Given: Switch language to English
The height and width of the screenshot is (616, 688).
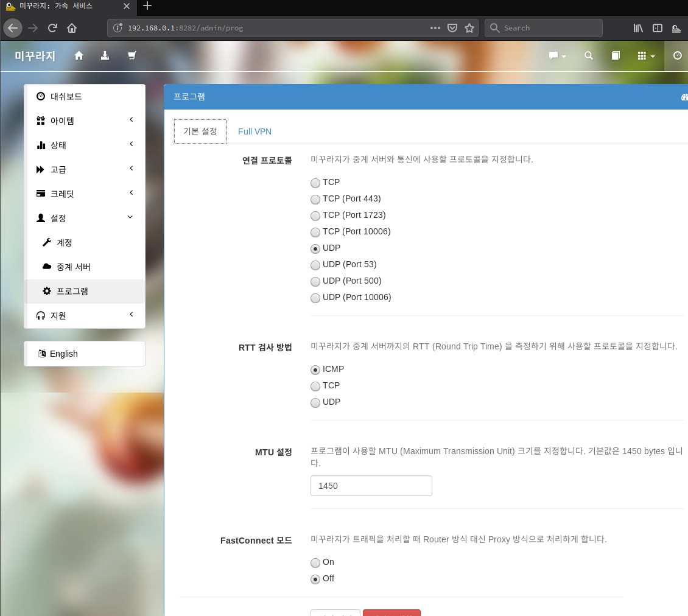Looking at the screenshot, I should (x=63, y=354).
